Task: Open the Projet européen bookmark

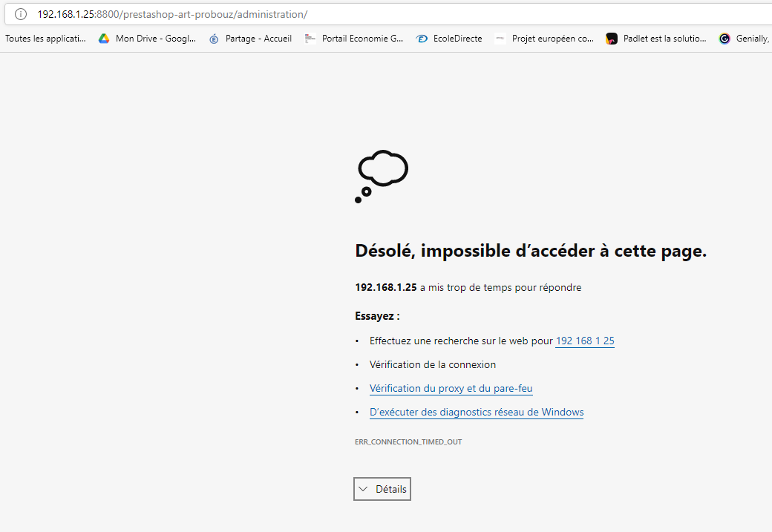Action: pos(552,39)
